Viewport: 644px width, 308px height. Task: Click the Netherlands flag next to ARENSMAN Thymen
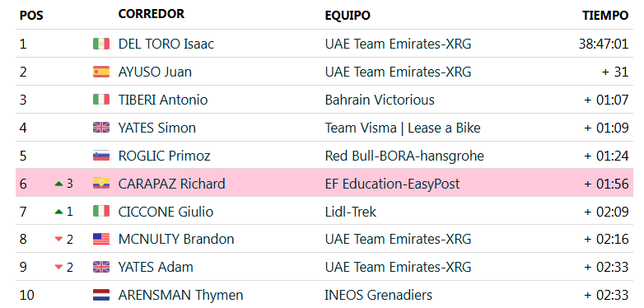point(101,296)
